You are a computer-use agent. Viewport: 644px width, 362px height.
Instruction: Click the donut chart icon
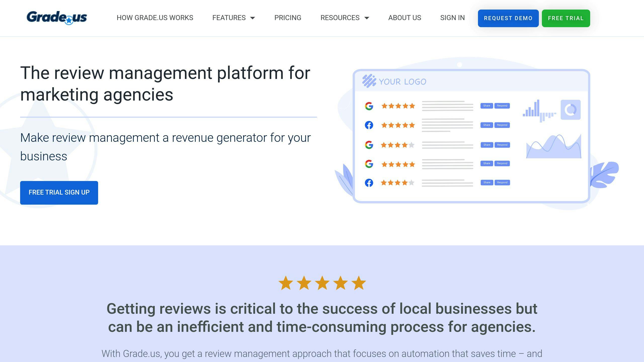571,110
